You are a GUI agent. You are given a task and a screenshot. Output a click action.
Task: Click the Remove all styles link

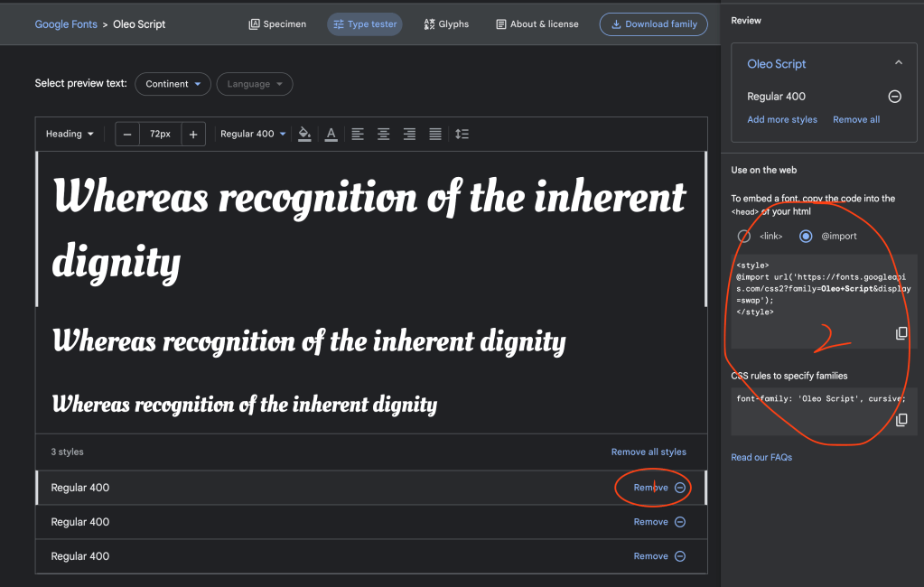[x=649, y=452]
